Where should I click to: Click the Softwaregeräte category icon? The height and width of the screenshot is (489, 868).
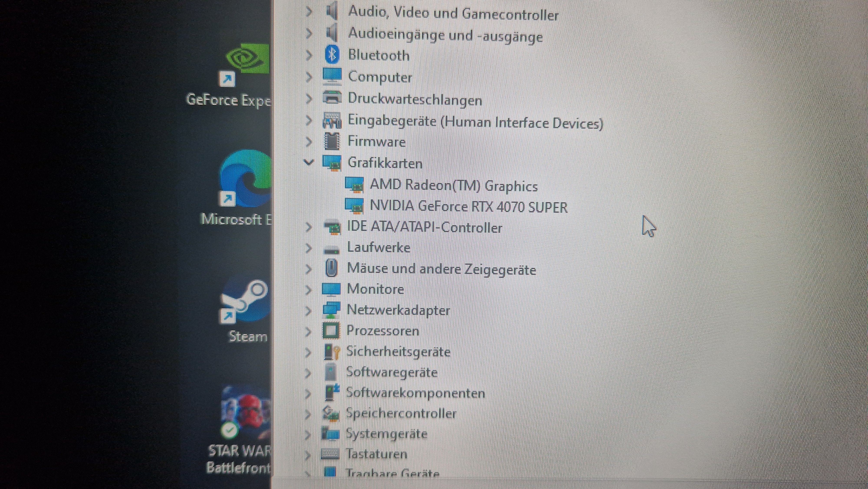pyautogui.click(x=331, y=372)
